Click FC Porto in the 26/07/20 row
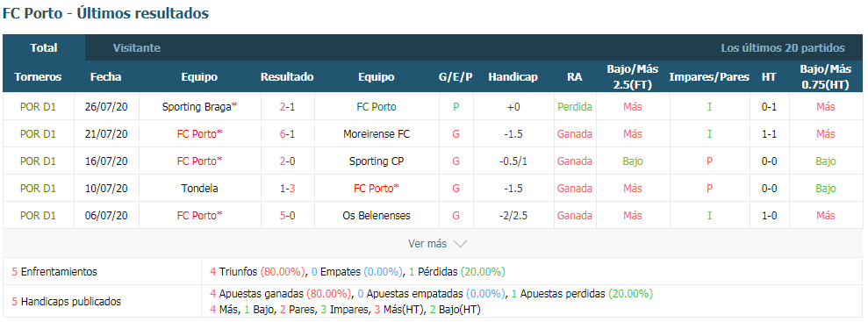 tap(377, 107)
